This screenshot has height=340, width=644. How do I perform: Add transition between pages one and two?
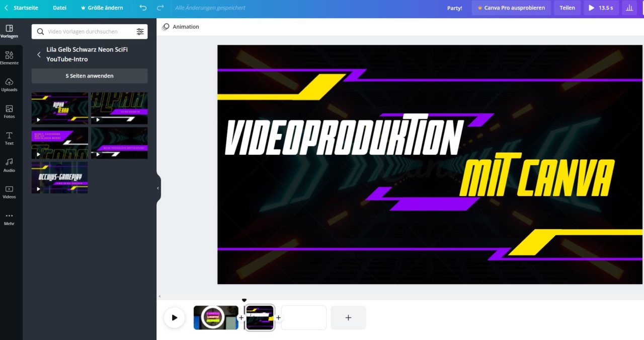pyautogui.click(x=241, y=318)
